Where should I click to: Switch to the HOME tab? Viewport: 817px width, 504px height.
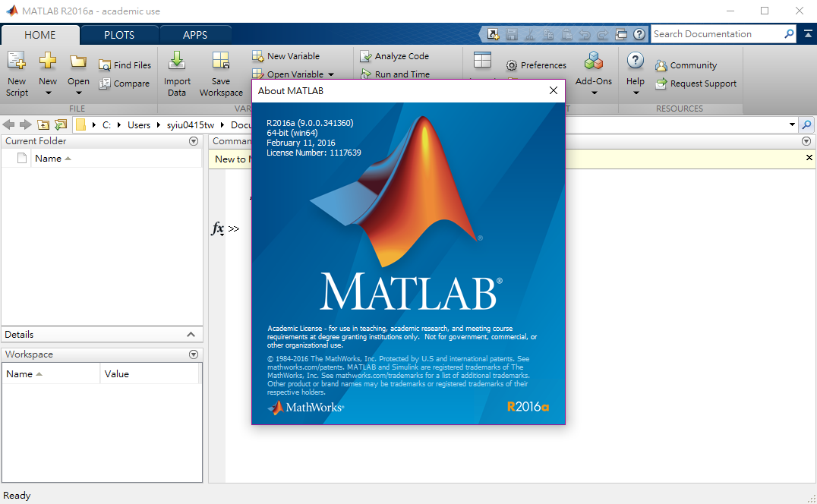40,35
